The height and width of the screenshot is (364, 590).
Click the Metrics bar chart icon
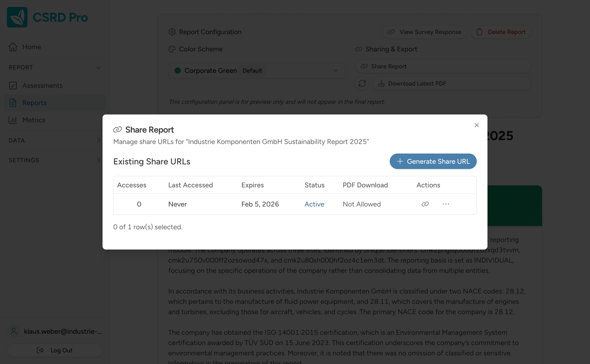coord(13,120)
